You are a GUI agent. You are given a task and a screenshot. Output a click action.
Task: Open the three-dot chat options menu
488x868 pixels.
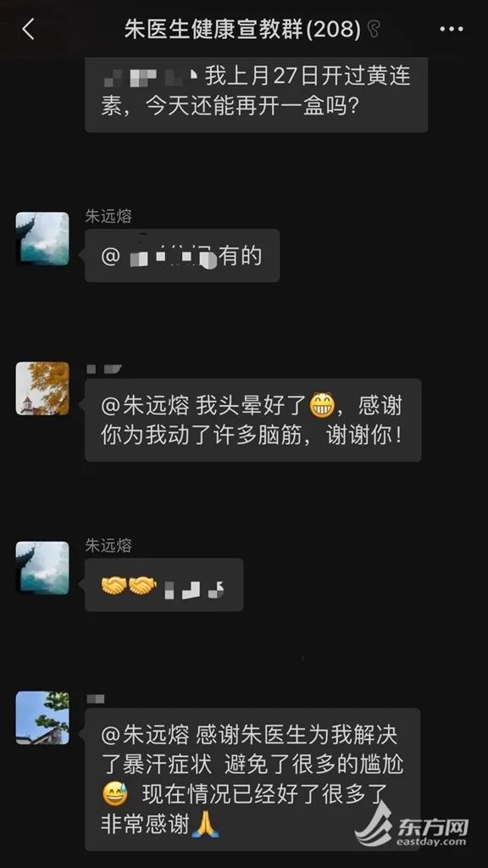click(452, 30)
